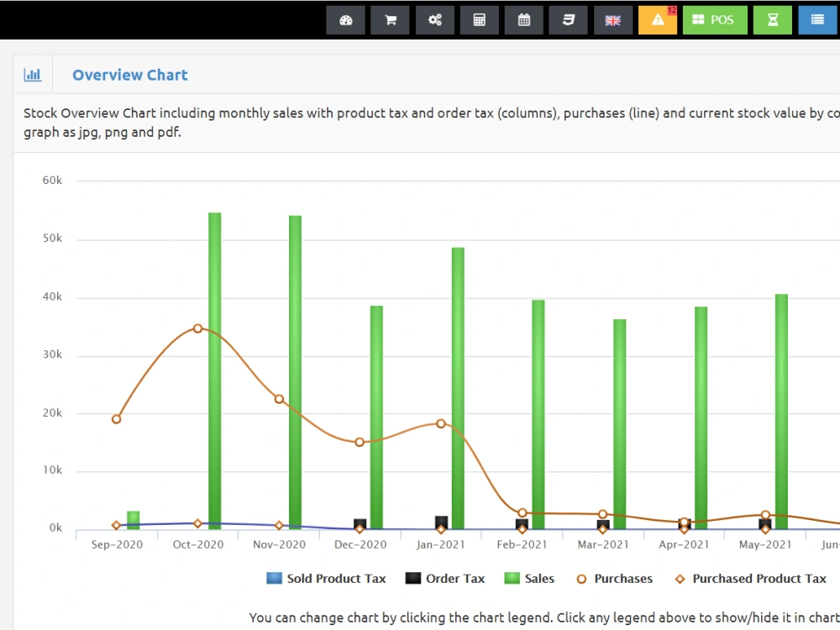Click the Overview Chart heading
Screen dimensions: 840x630
(x=130, y=75)
